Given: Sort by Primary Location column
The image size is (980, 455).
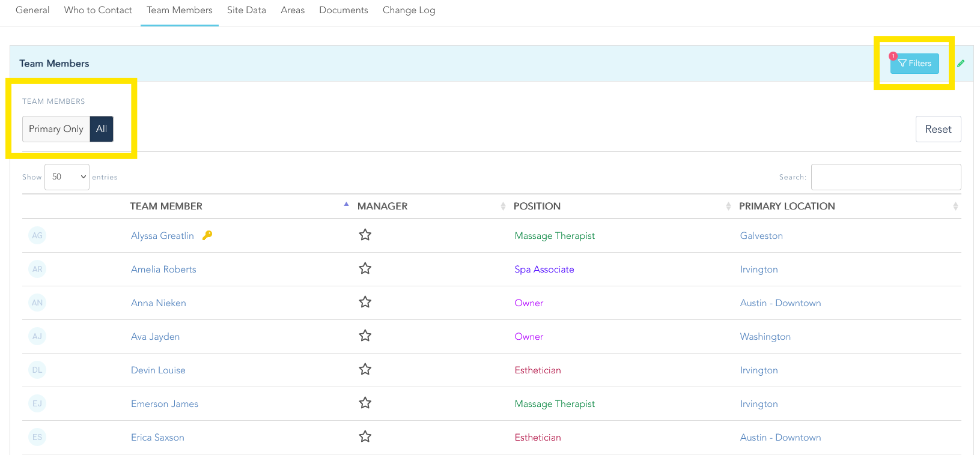Looking at the screenshot, I should 787,206.
